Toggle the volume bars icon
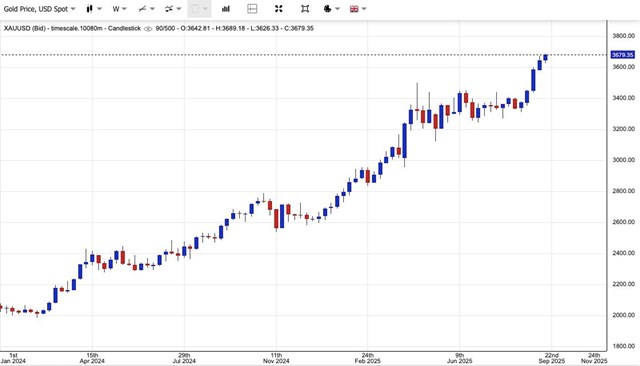This screenshot has height=366, width=640. click(226, 9)
